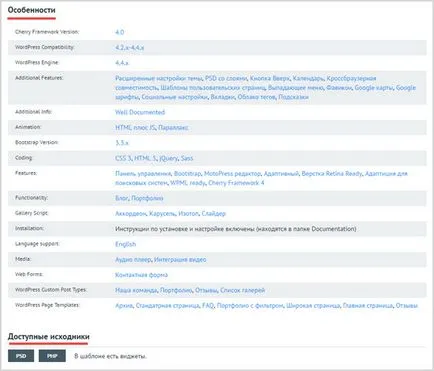Open the "Google карты" link
This screenshot has height=371, width=434.
(374, 88)
